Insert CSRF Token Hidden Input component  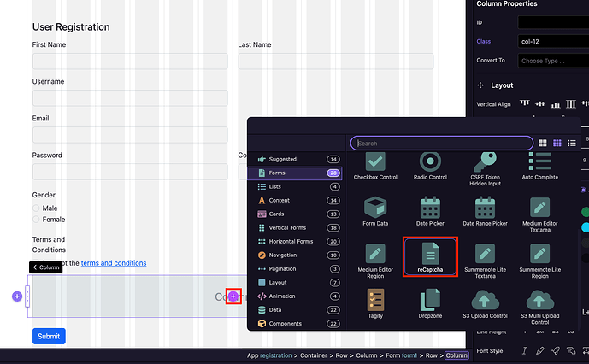coord(485,169)
